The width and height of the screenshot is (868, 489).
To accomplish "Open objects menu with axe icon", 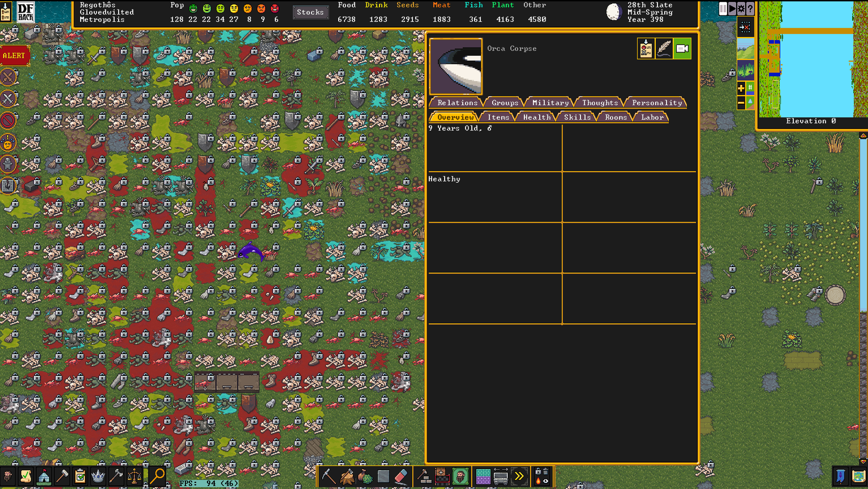I will tap(116, 476).
